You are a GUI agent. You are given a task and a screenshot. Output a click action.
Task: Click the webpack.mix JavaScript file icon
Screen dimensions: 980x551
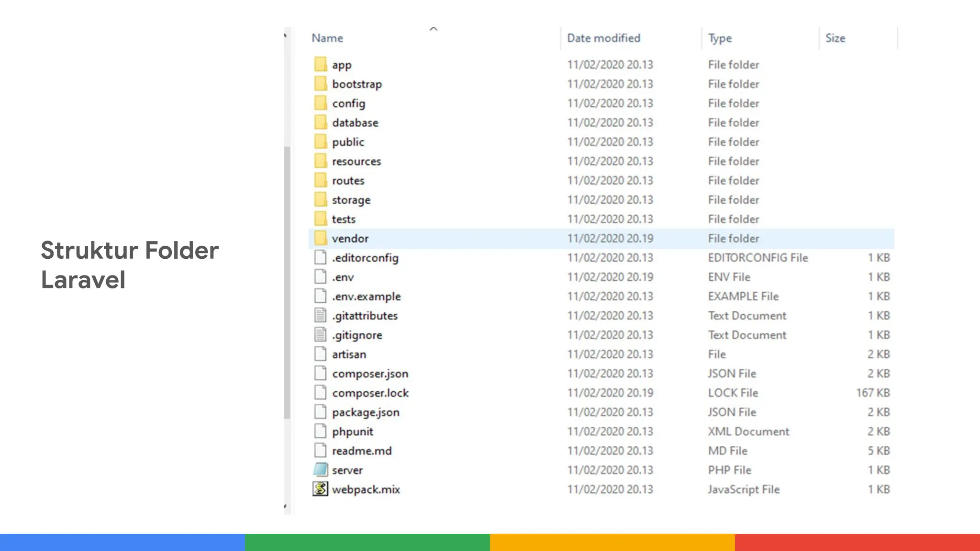click(x=321, y=489)
